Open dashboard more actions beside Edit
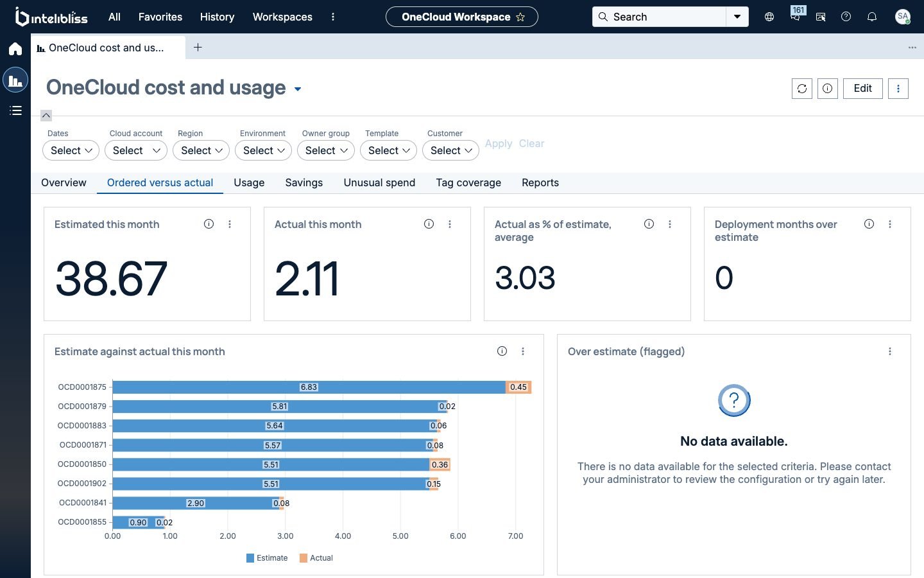The height and width of the screenshot is (578, 924). click(x=898, y=89)
